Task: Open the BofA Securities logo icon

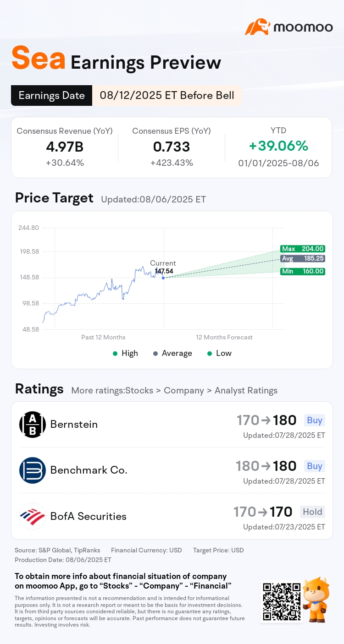Action: [x=33, y=516]
